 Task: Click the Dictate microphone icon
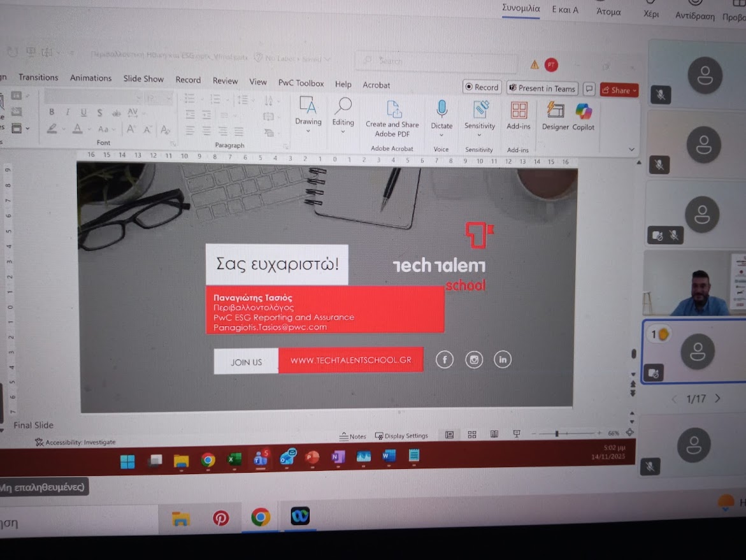coord(441,110)
